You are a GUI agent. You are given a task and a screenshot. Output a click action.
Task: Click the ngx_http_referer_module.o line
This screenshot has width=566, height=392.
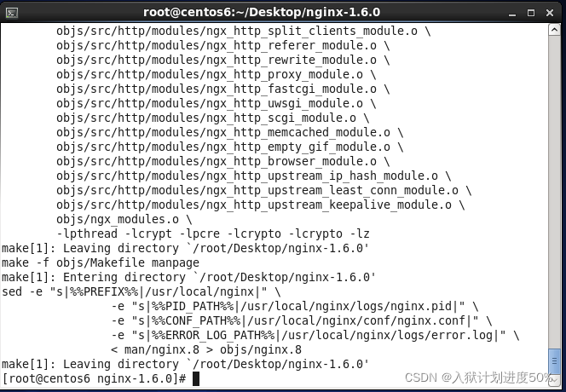pos(222,45)
